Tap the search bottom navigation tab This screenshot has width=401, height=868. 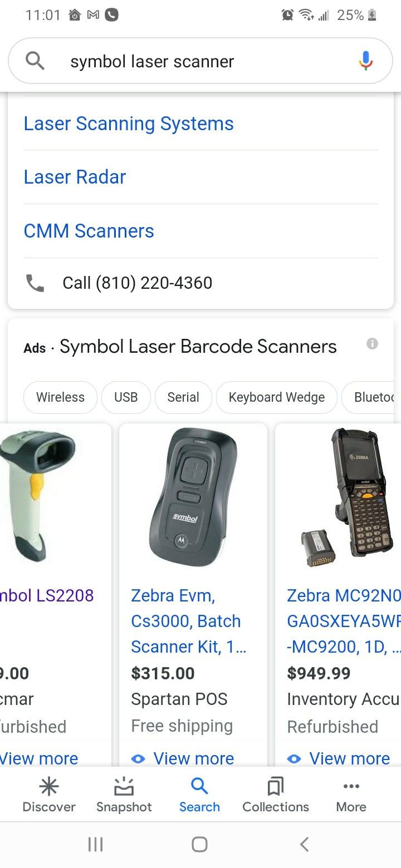(x=199, y=795)
